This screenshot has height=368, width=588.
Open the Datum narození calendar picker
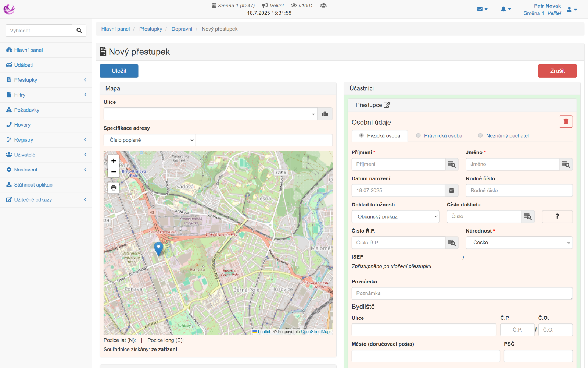coord(452,191)
